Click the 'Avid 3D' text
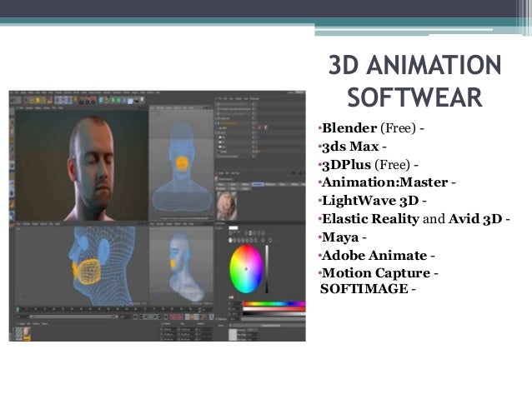 475,219
